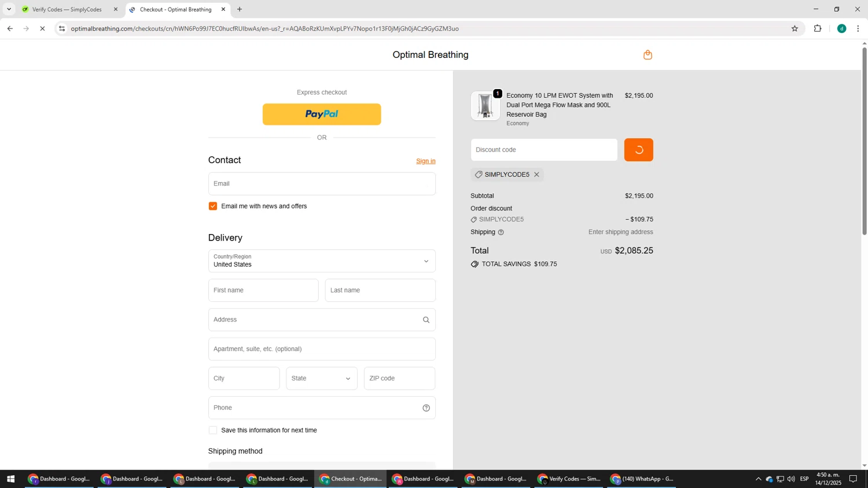Click the Apartment, suite field
The height and width of the screenshot is (488, 868).
click(x=322, y=349)
